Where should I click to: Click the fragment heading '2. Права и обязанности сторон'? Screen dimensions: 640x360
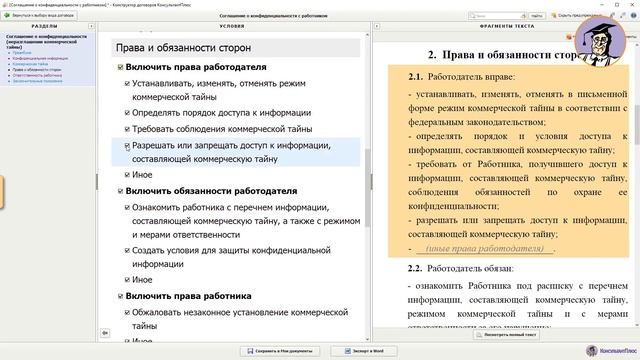(x=504, y=55)
